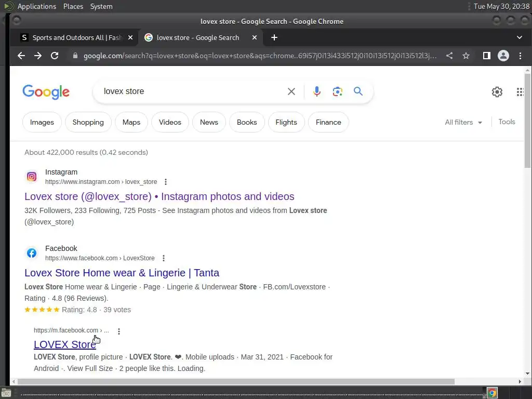532x399 pixels.
Task: Click instagram.com lovex_store URL text
Action: (x=101, y=182)
